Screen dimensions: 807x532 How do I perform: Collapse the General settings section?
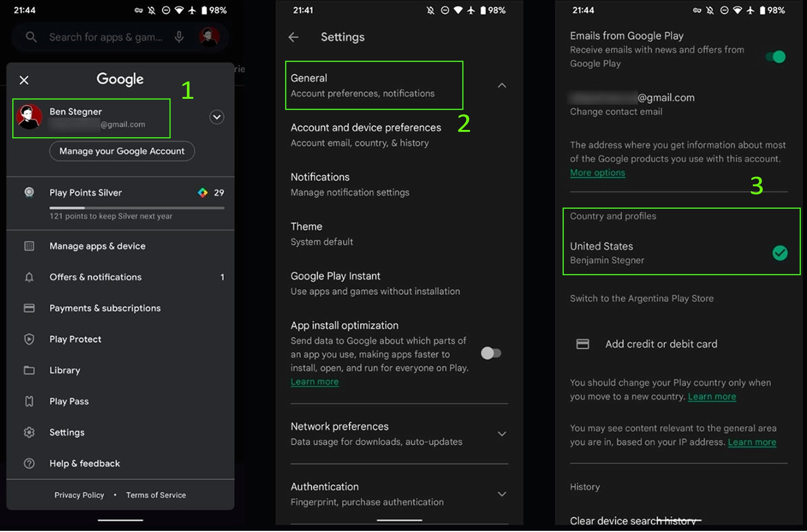pos(502,85)
